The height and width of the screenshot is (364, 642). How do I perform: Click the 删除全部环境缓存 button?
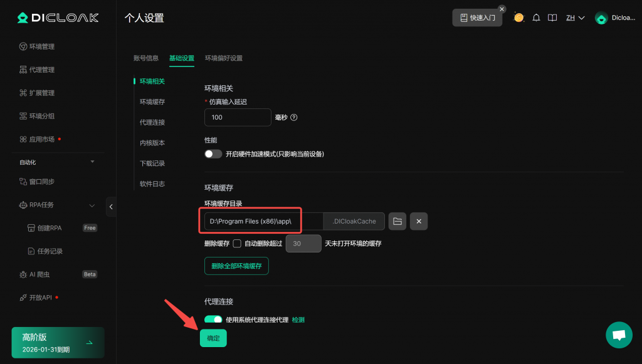[236, 266]
